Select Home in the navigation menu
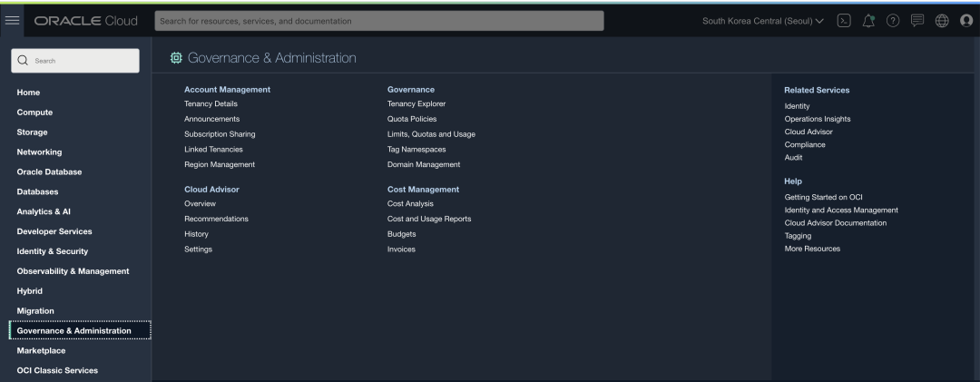The image size is (980, 382). (28, 93)
